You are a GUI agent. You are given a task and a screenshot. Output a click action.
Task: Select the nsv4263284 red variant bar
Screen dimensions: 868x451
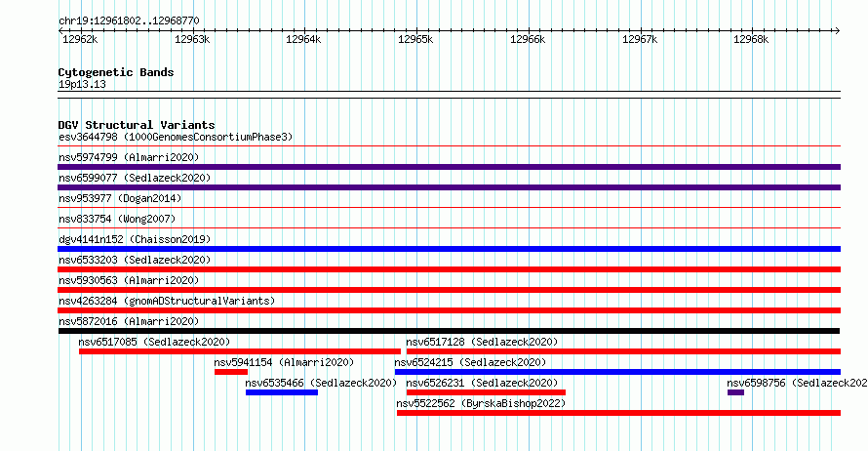(449, 310)
